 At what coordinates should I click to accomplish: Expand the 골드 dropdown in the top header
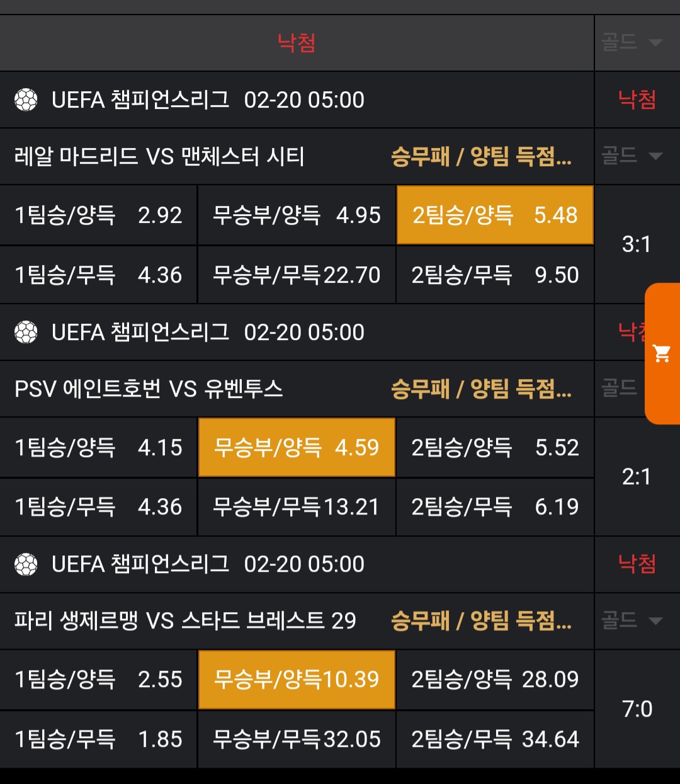pos(632,43)
